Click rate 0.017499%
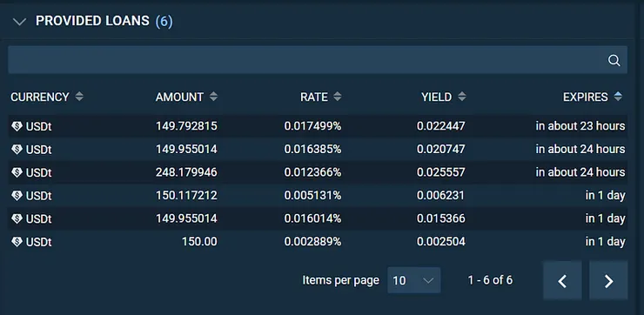The image size is (644, 315). tap(312, 125)
